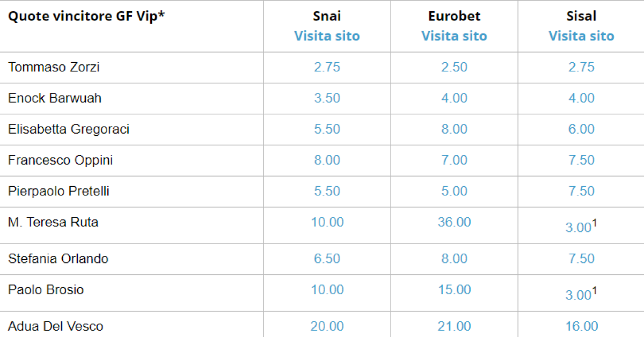644x337 pixels.
Task: Open Eurobet 'Visita sito' link
Action: pyautogui.click(x=454, y=36)
